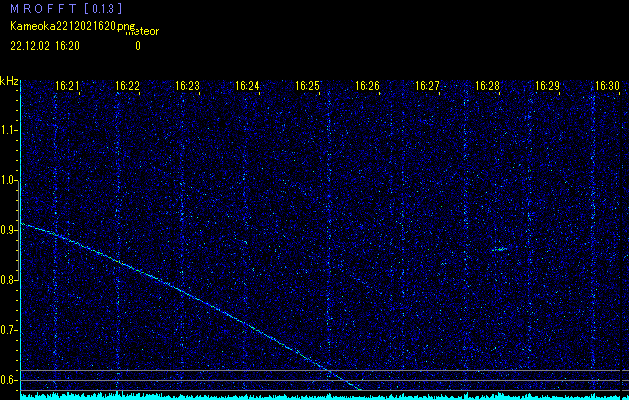The height and width of the screenshot is (400, 629).
Task: Click the meteor label
Action: pyautogui.click(x=142, y=32)
